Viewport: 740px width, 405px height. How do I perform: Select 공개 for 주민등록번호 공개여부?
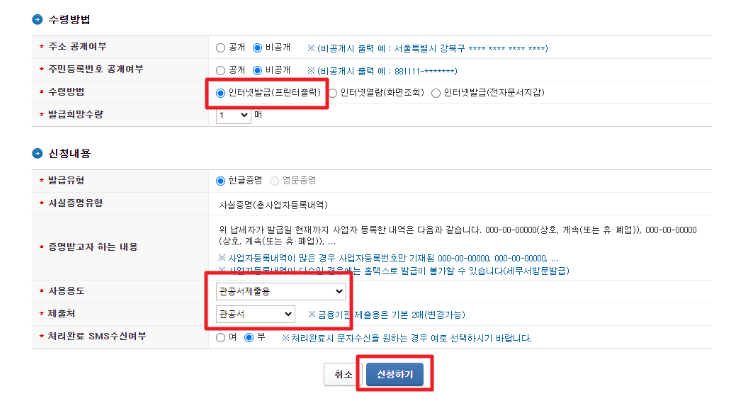pyautogui.click(x=220, y=70)
